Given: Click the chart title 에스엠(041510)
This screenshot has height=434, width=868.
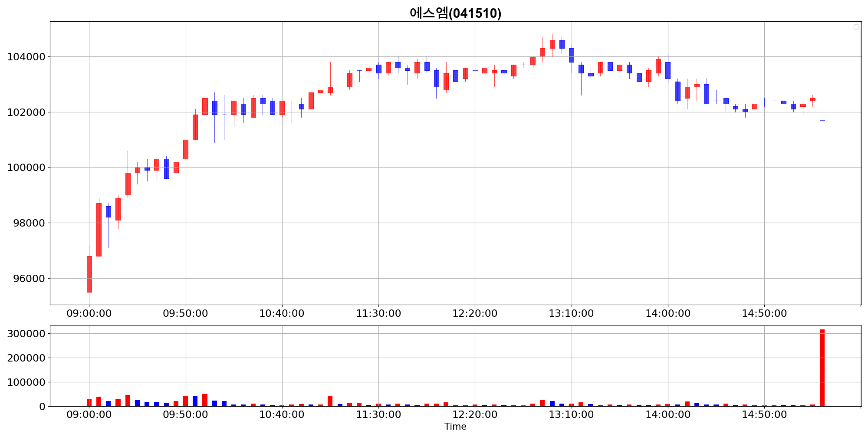Looking at the screenshot, I should pos(455,13).
